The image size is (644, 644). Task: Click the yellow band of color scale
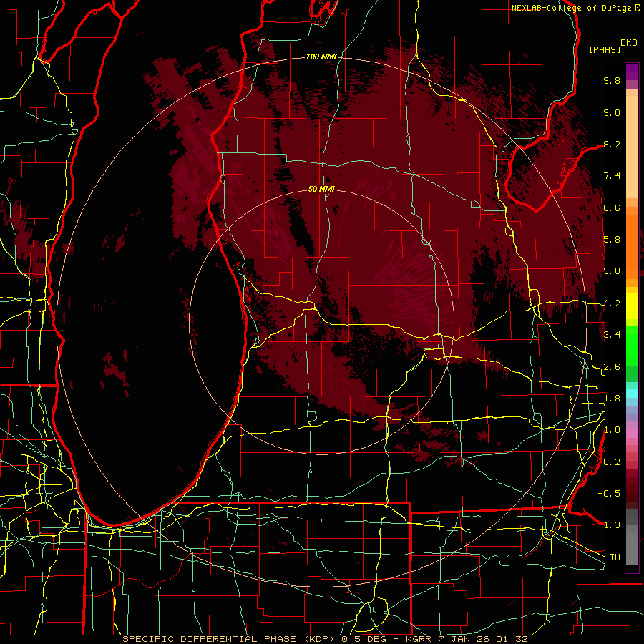(632, 306)
